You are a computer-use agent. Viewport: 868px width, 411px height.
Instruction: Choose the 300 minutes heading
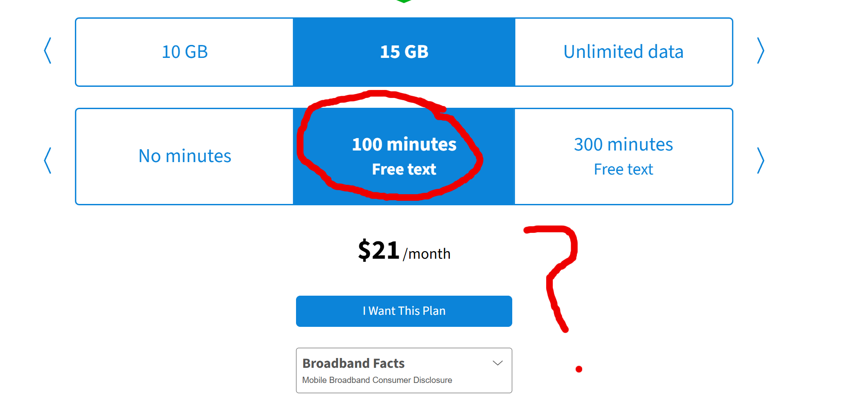pyautogui.click(x=623, y=144)
